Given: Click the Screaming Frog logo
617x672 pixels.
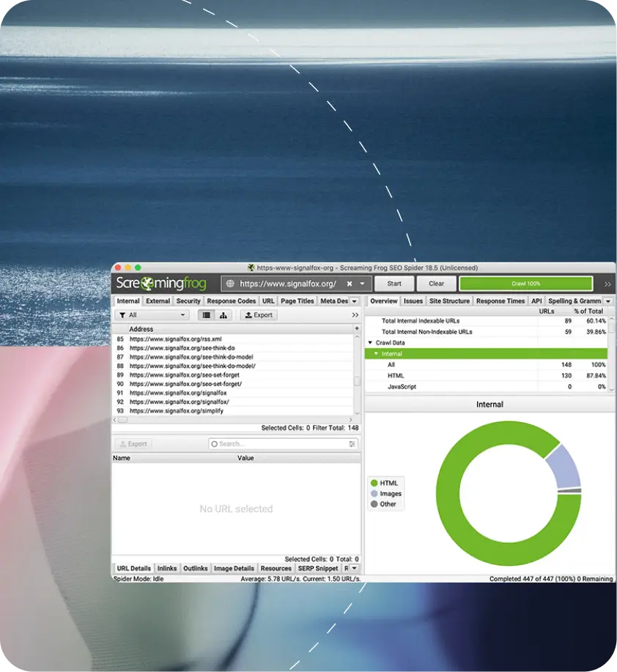Looking at the screenshot, I should point(160,284).
